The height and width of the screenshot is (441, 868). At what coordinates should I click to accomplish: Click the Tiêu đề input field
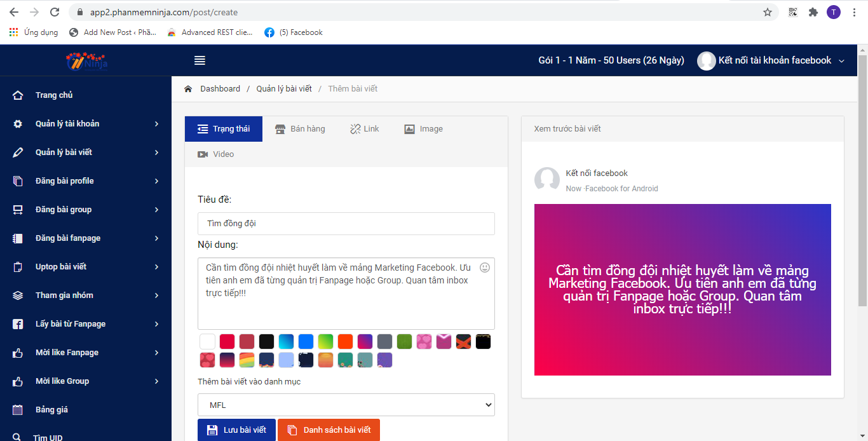coord(346,224)
